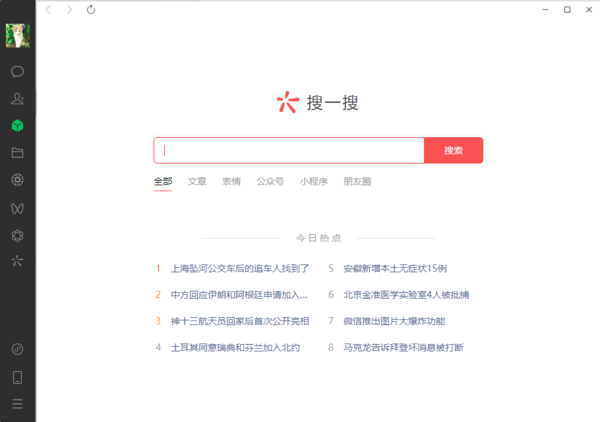Image resolution: width=600 pixels, height=422 pixels.
Task: Switch to the 朋友圈 tab
Action: pyautogui.click(x=357, y=181)
